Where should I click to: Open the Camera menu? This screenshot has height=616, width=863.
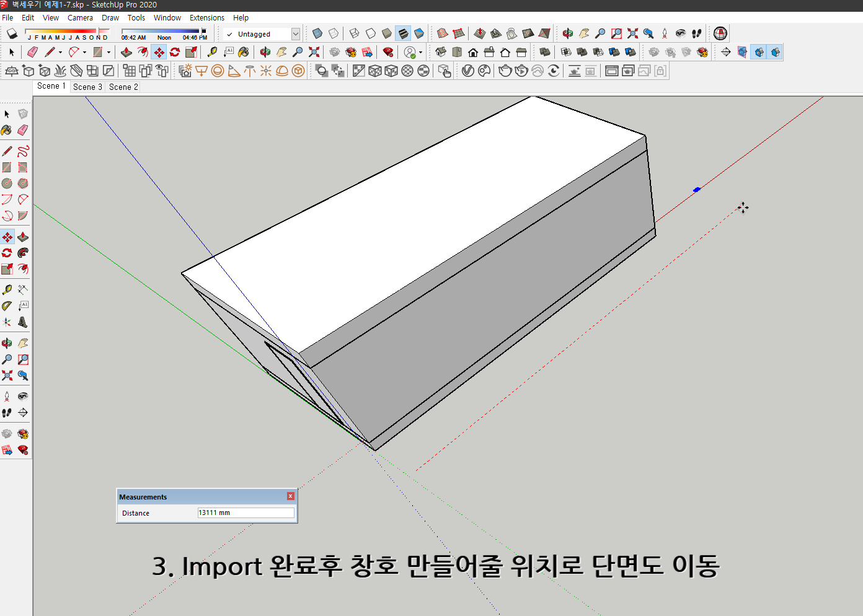click(80, 18)
